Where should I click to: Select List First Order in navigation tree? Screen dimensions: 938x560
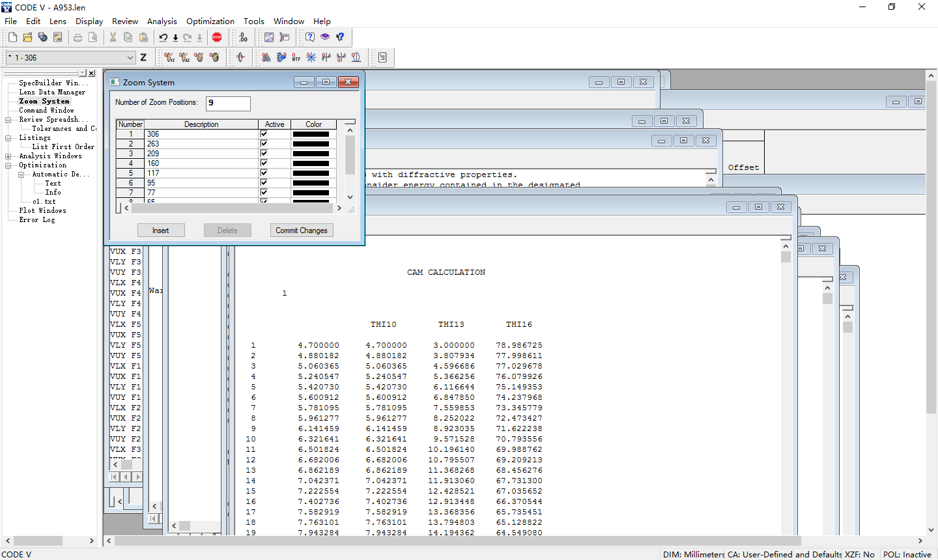click(x=63, y=147)
